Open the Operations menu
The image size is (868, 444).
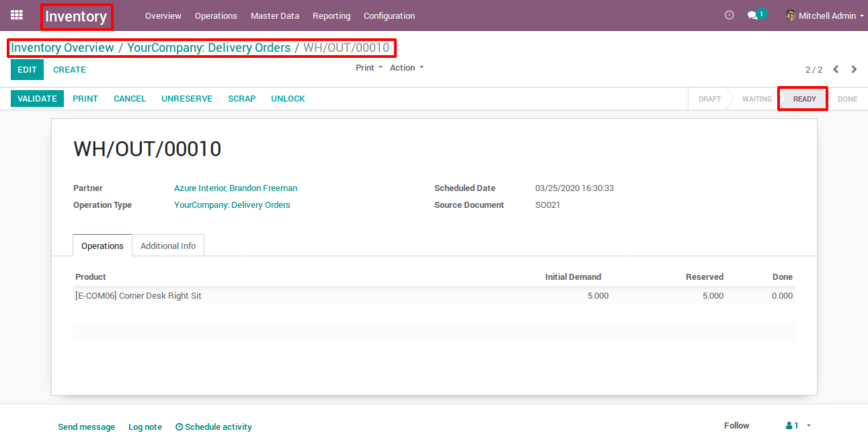tap(216, 15)
